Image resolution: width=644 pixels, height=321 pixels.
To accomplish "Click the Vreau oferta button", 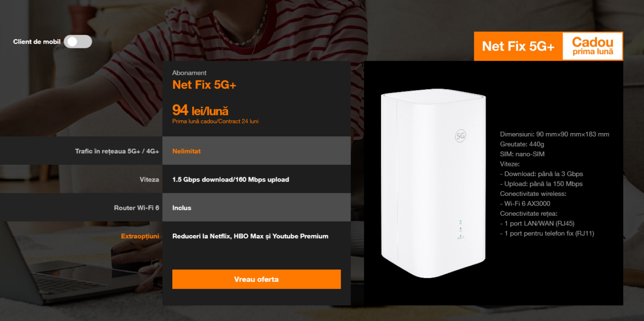I will coord(257,279).
